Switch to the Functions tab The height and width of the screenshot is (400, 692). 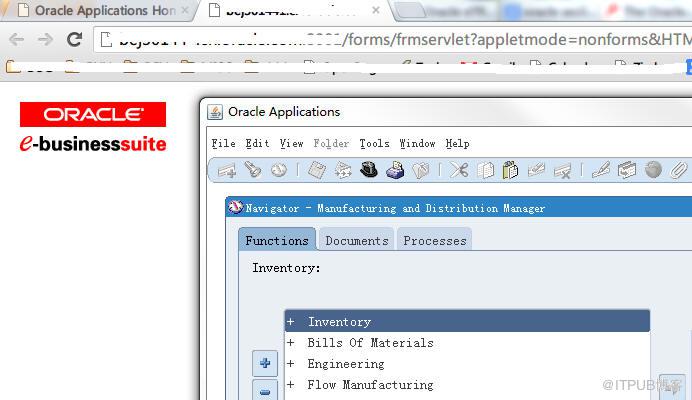[277, 240]
